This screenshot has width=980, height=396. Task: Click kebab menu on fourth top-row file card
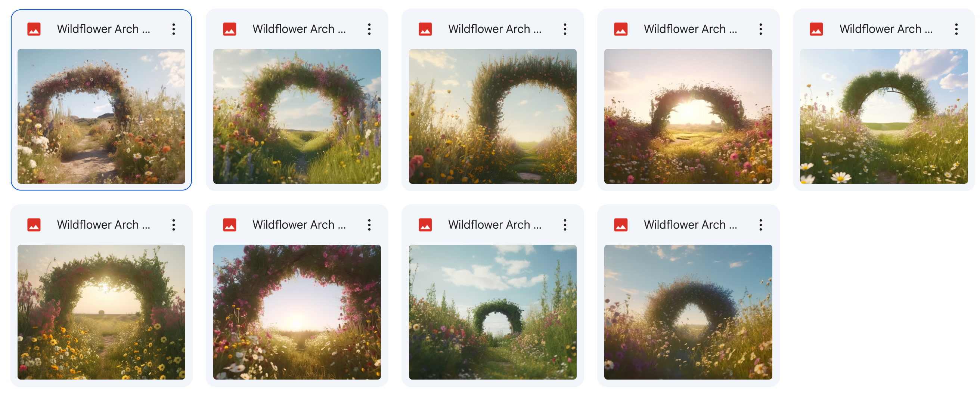pos(760,29)
